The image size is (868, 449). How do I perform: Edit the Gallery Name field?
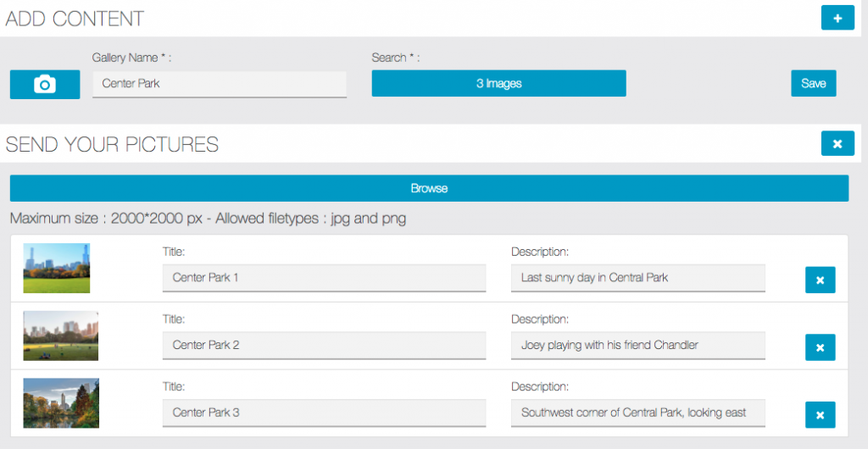[219, 83]
